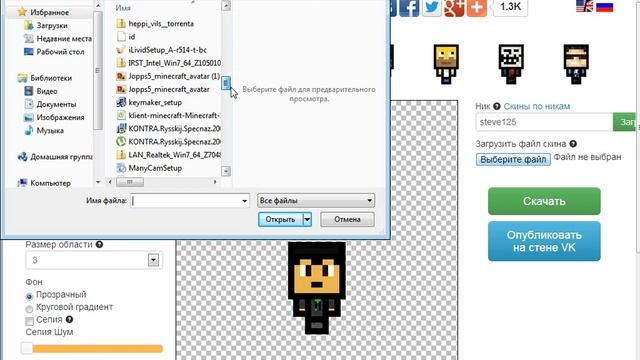The width and height of the screenshot is (640, 360).
Task: Select Библиотеки in navigation pane
Action: [45, 78]
